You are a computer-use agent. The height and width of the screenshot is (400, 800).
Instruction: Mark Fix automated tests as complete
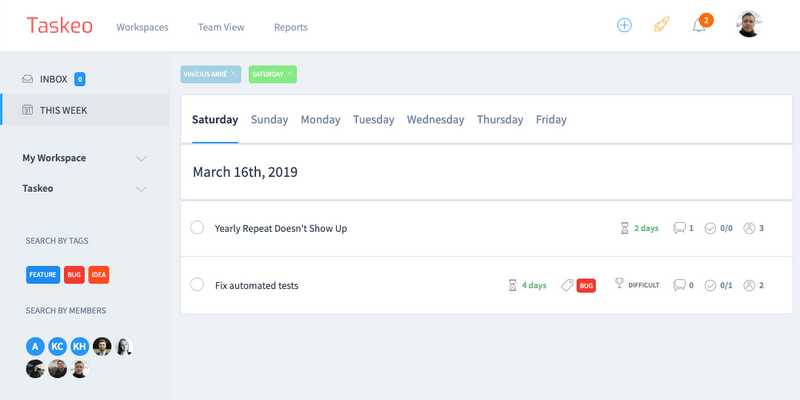(197, 285)
